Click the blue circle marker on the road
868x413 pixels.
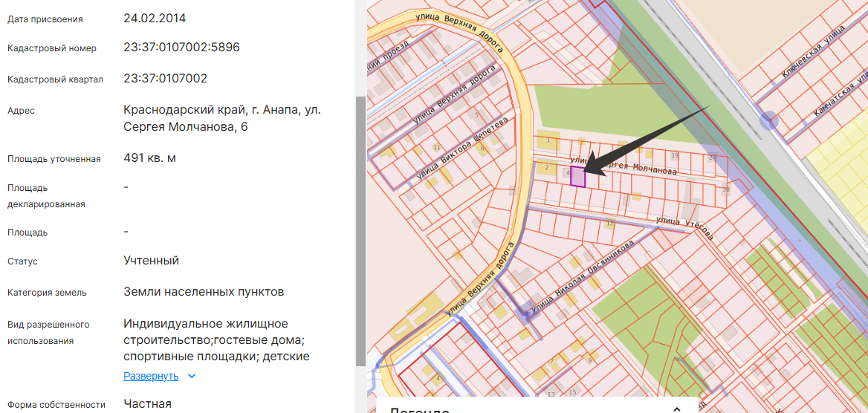pyautogui.click(x=769, y=120)
